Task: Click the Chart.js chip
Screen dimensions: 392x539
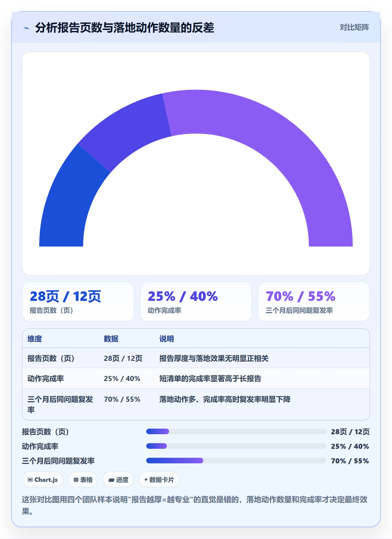Action: pos(43,480)
